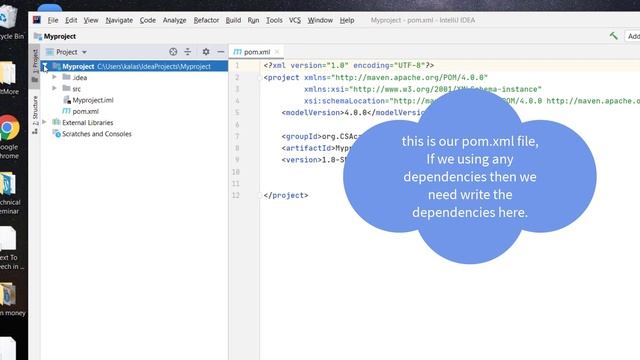Open the Window menu
The width and height of the screenshot is (640, 360).
[320, 20]
